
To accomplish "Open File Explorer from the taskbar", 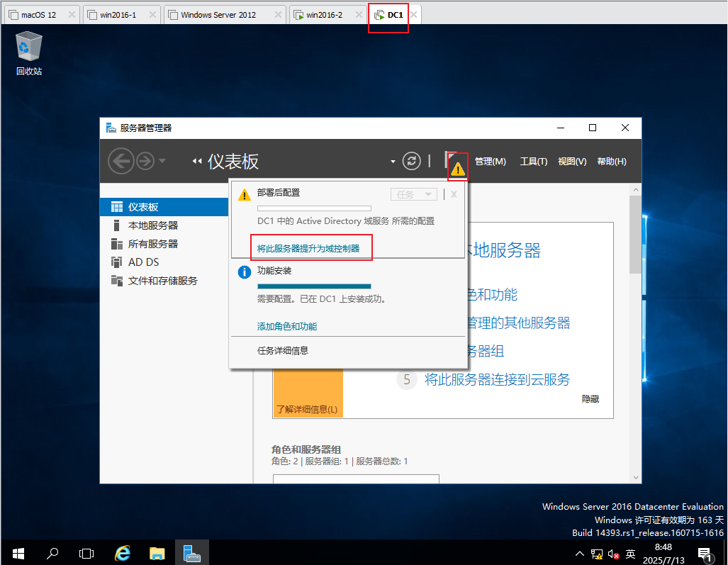I will point(157,553).
